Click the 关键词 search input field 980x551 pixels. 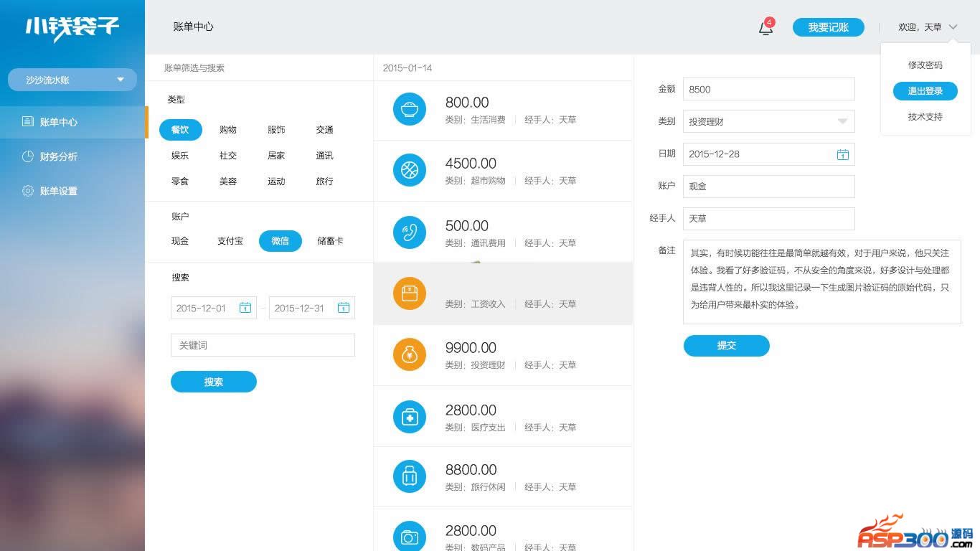(x=263, y=345)
